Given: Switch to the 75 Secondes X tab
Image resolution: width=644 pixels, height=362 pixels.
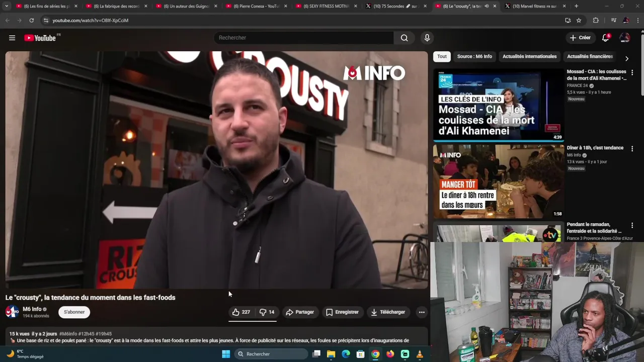Looking at the screenshot, I should click(395, 6).
